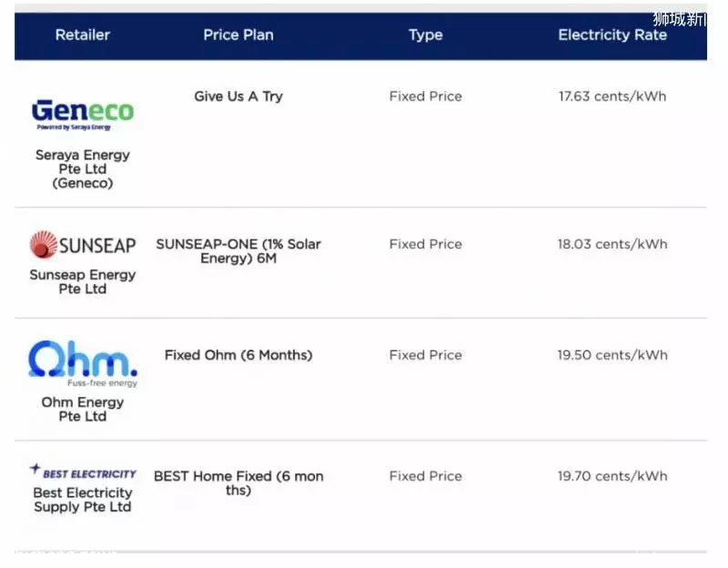Open the SUNSEAP-ONE 6M plan
Viewport: 728px width, 568px height.
click(x=238, y=251)
